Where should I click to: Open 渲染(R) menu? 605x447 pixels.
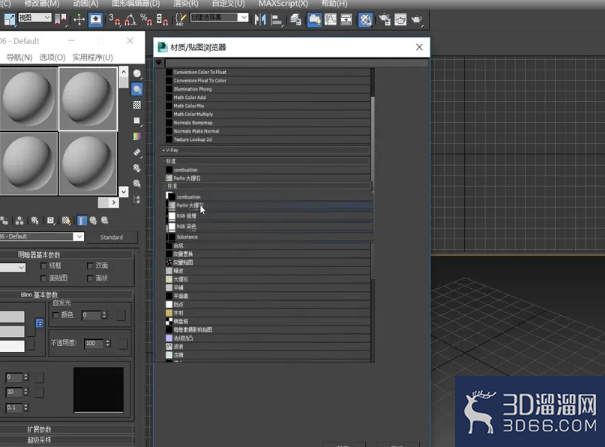click(186, 4)
